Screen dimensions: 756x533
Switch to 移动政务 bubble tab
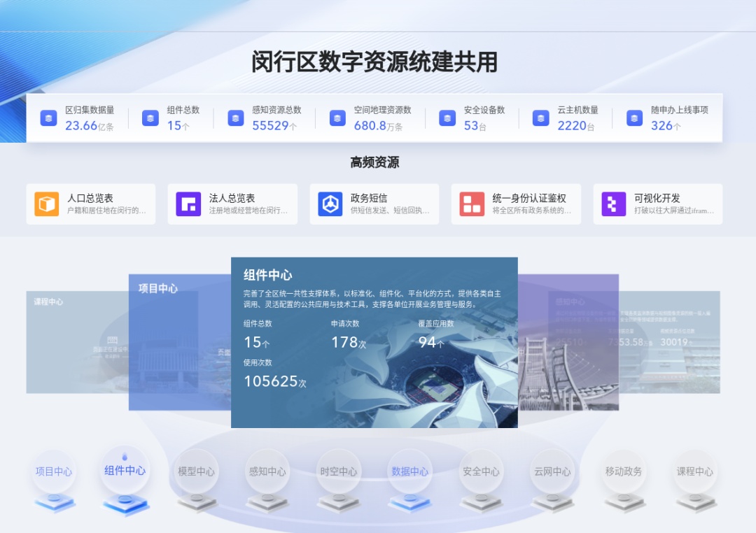click(624, 471)
